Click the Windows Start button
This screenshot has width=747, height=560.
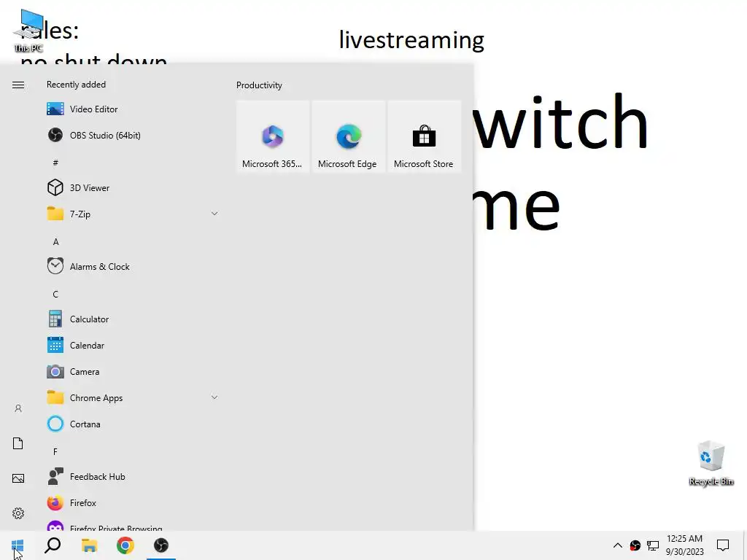tap(18, 545)
